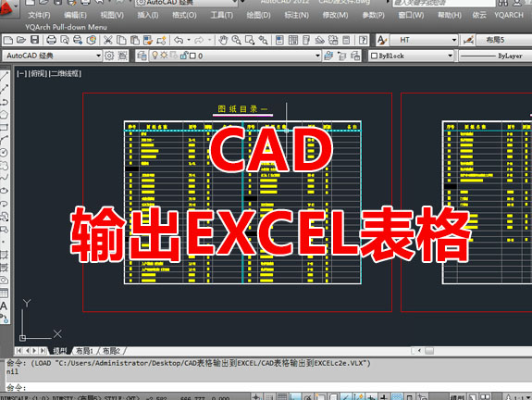Open the 修改(M) menu
Image resolution: width=532 pixels, height=400 pixels.
point(335,16)
